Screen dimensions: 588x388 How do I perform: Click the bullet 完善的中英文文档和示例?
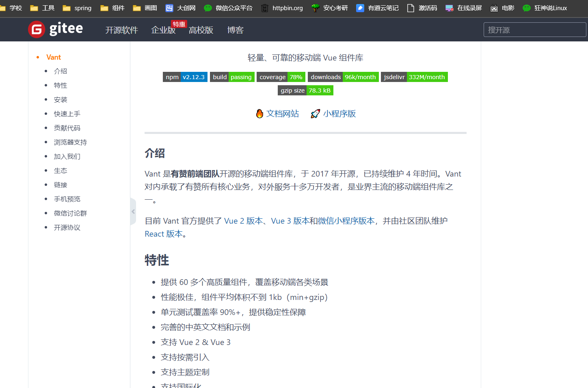[205, 327]
